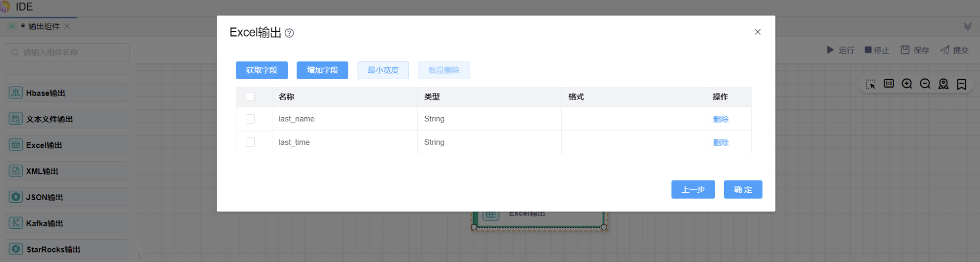Click the locate position pin icon
This screenshot has height=262, width=980.
943,84
